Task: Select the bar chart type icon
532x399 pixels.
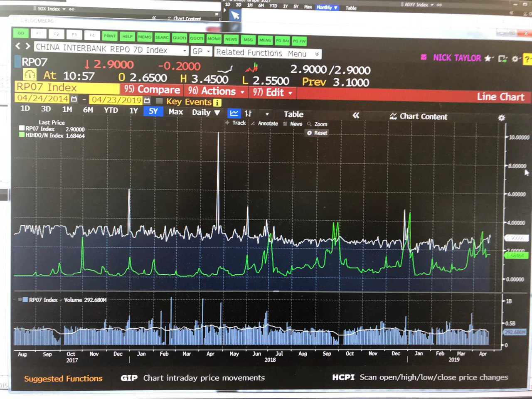Action: 248,113
